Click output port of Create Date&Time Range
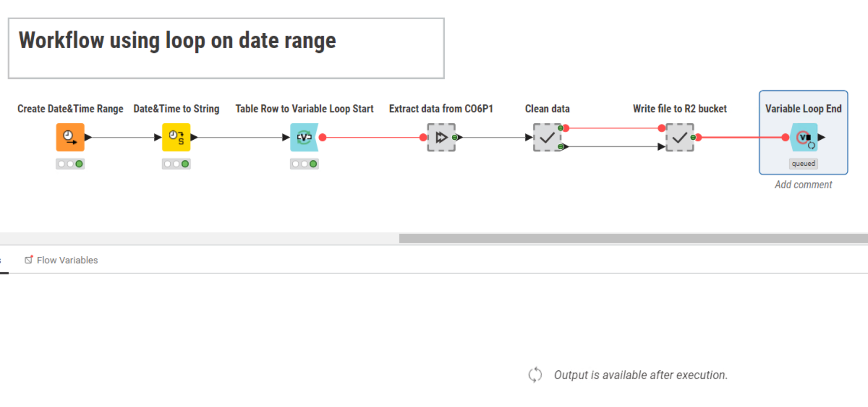 click(x=88, y=137)
